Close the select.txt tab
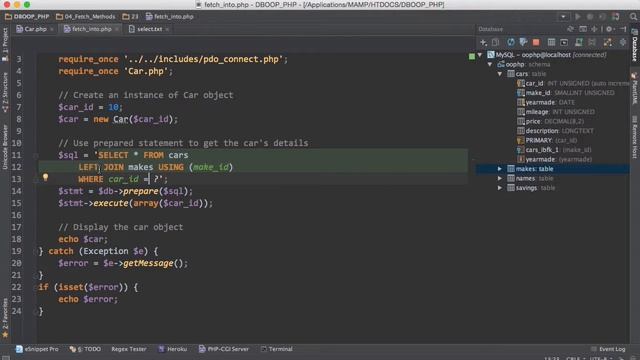The height and width of the screenshot is (360, 640). (x=167, y=29)
